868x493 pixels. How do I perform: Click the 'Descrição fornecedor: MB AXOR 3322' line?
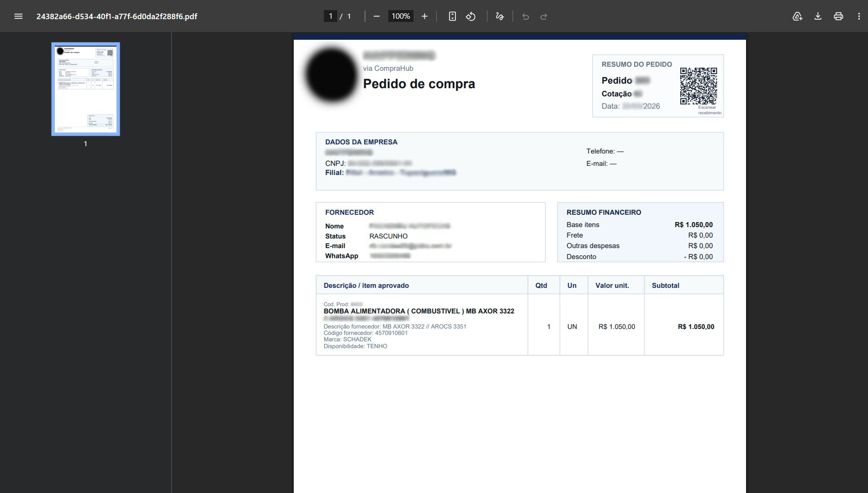[x=395, y=327]
